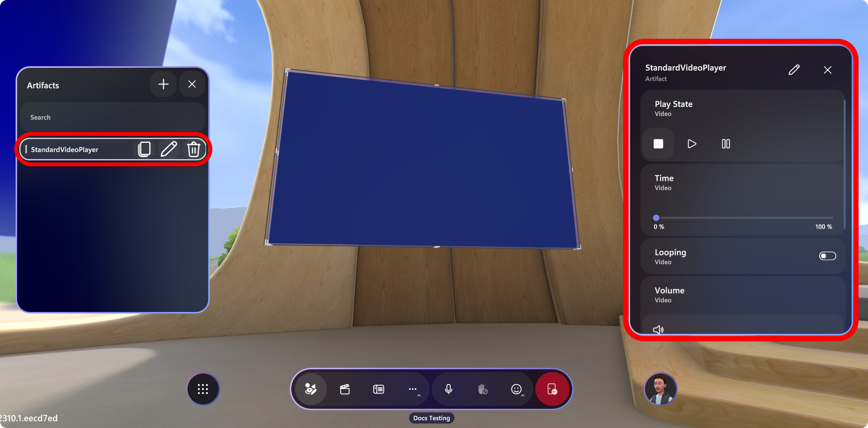
Task: Click the Play button for video
Action: coord(691,144)
